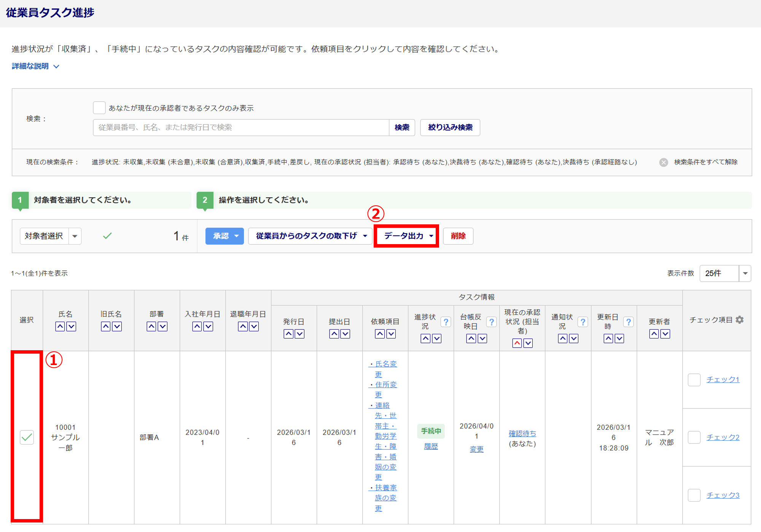Change the 表示件数 25件 dropdown
This screenshot has height=532, width=761.
[x=725, y=273]
